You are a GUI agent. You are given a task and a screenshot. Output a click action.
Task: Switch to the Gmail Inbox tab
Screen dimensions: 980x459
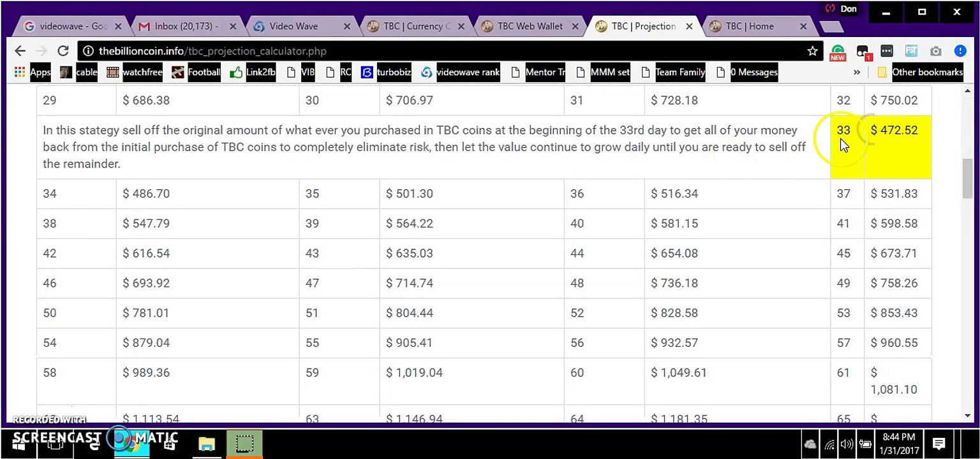pos(186,26)
